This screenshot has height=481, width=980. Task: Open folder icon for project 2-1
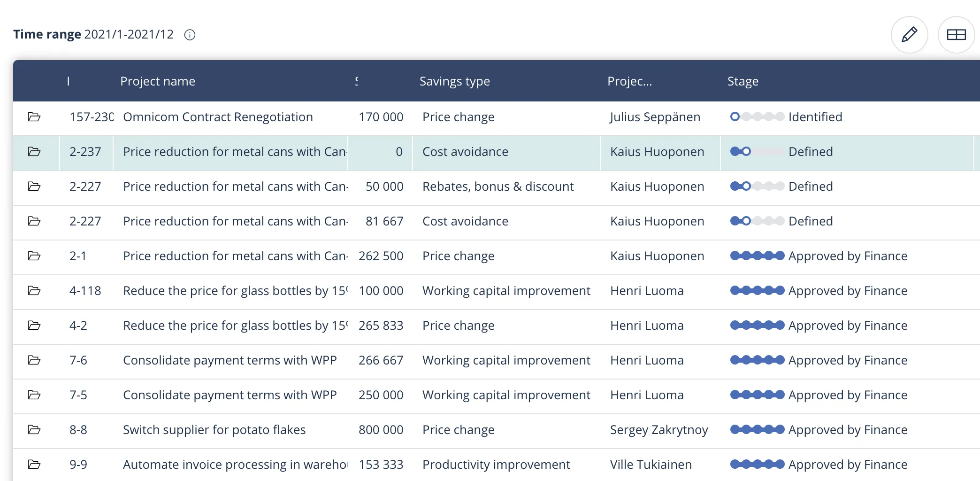tap(34, 256)
